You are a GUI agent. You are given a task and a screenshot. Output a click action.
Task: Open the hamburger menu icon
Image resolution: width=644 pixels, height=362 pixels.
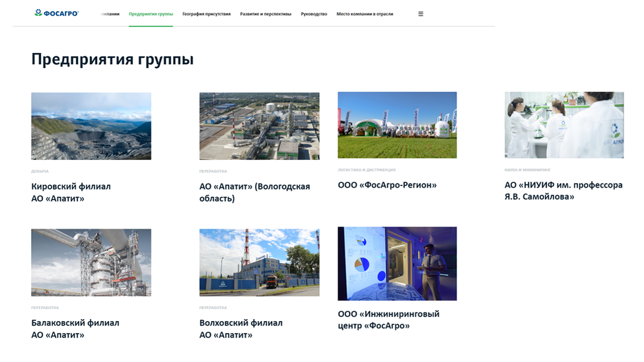pyautogui.click(x=421, y=14)
